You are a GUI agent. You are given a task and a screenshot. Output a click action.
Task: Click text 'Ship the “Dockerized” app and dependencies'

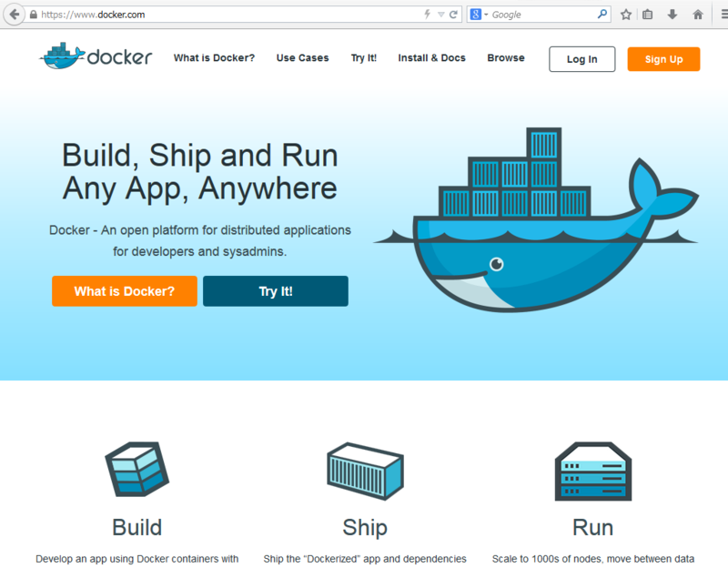coord(365,559)
